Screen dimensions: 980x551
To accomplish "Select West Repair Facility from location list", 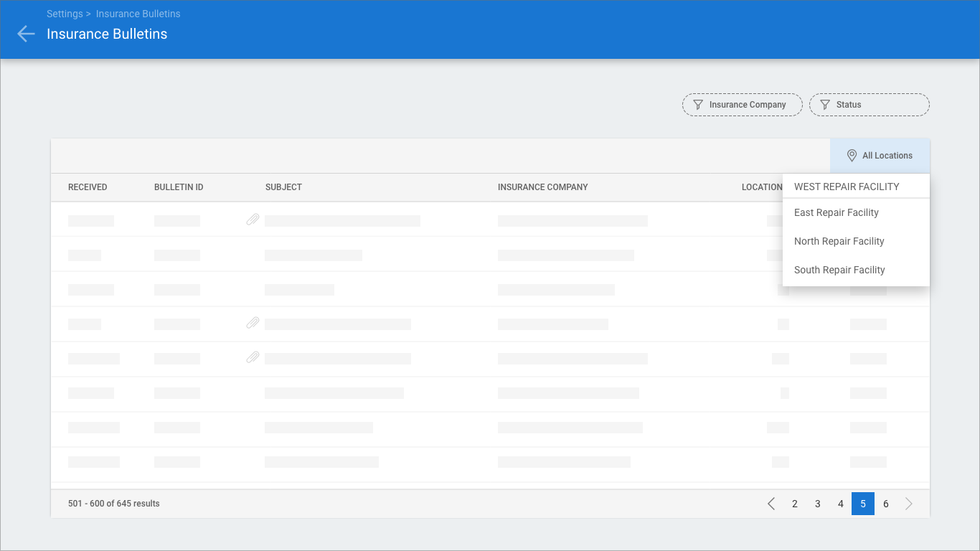I will 847,187.
